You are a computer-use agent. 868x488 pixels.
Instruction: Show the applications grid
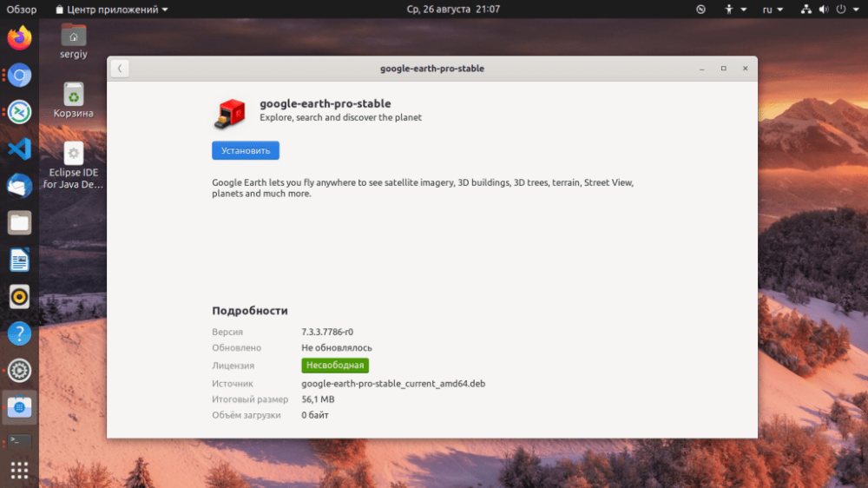pyautogui.click(x=19, y=471)
